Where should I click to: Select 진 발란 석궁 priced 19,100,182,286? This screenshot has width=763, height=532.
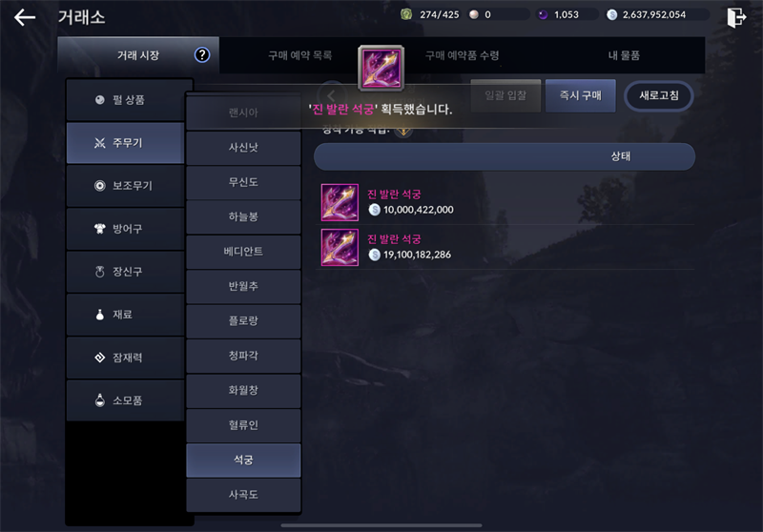[x=505, y=247]
